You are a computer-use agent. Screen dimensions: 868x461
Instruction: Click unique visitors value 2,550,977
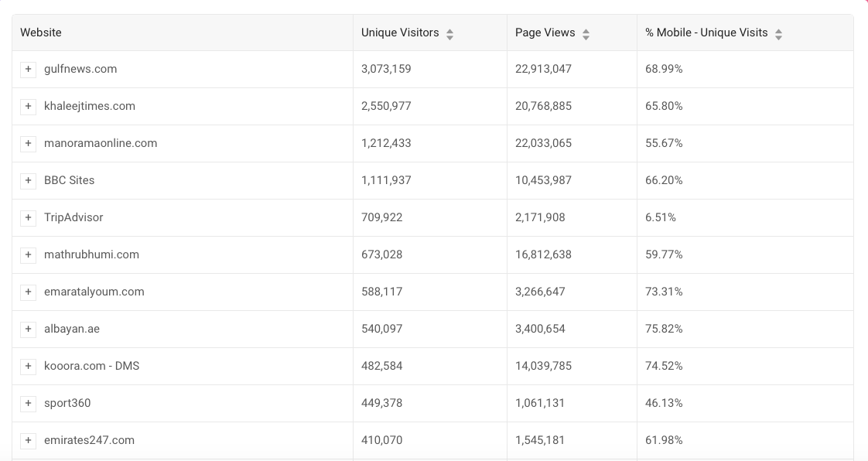click(x=386, y=106)
